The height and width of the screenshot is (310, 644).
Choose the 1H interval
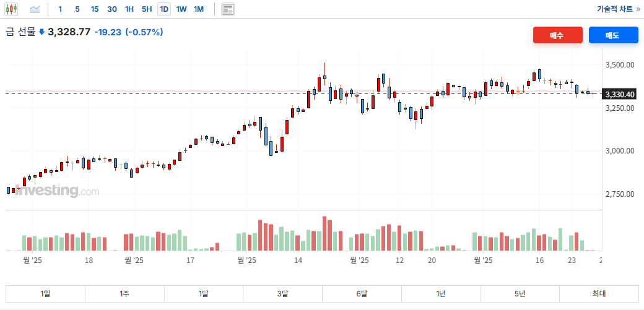[x=129, y=9]
